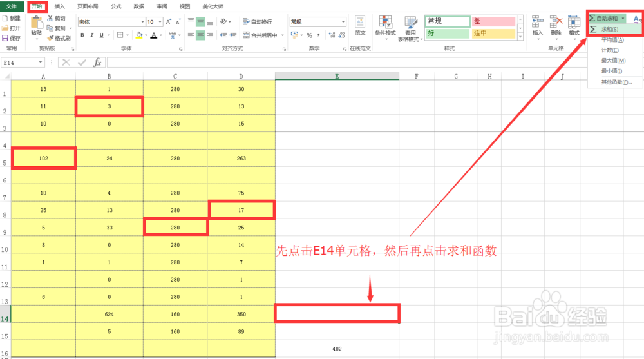Screen dimensions: 644x359
Task: Click the 打开 (Open) folder icon
Action: coord(5,28)
